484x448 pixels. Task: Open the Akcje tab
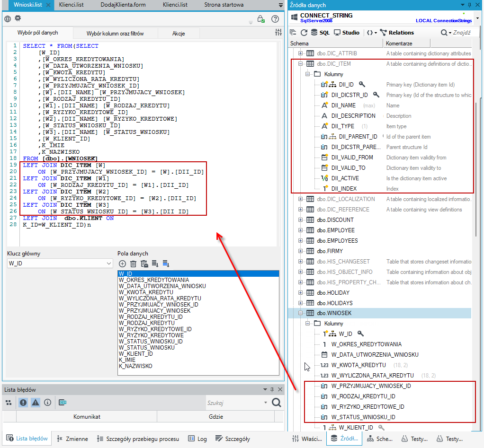(x=179, y=33)
